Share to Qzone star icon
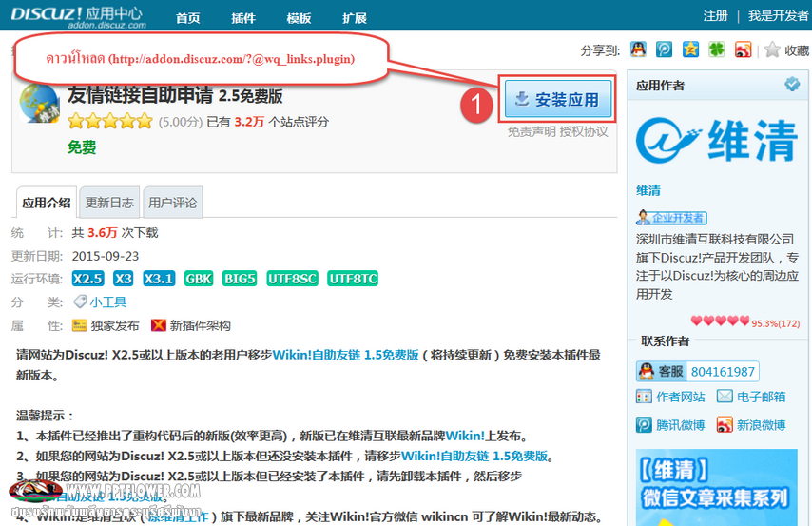Screen dimensions: 812x526 690,49
